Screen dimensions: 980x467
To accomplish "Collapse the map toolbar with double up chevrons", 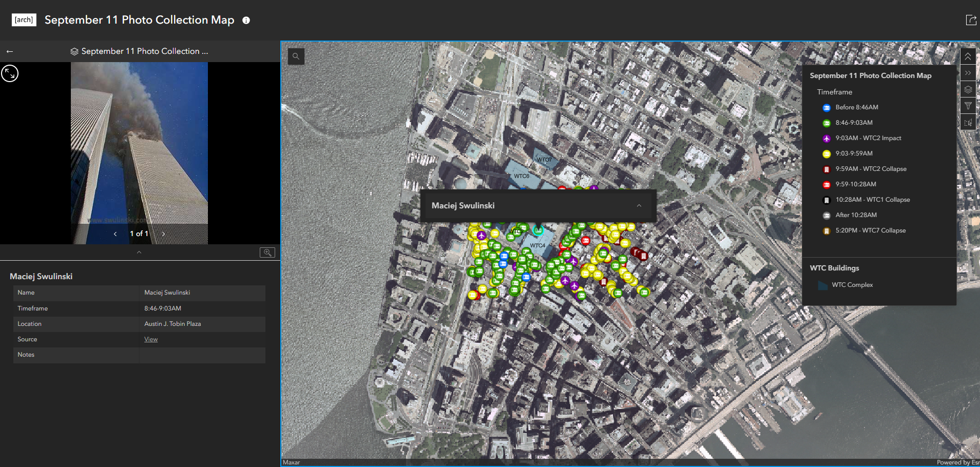I will coord(968,56).
